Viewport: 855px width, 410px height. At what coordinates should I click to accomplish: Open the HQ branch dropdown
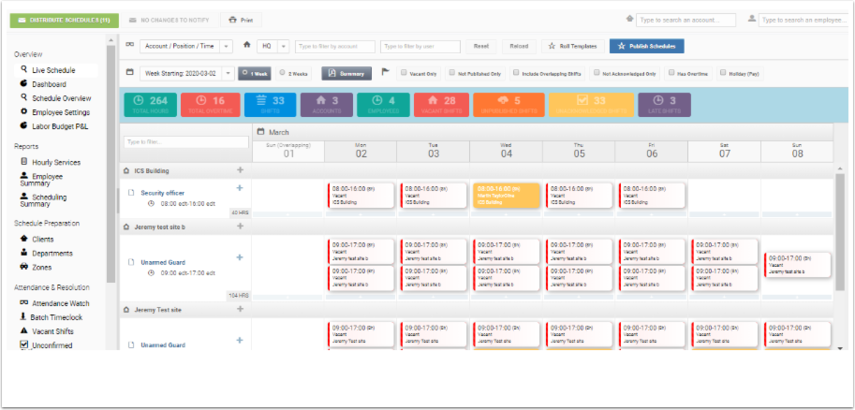point(273,46)
